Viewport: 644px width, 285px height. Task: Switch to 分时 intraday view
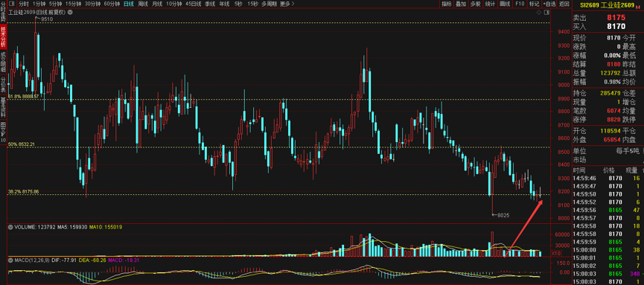(23, 4)
